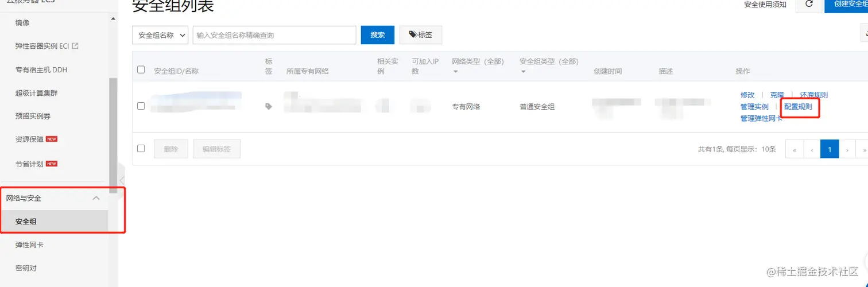Screen dimensions: 868x287
Task: Click the tag icon in the security group row
Action: click(x=268, y=106)
